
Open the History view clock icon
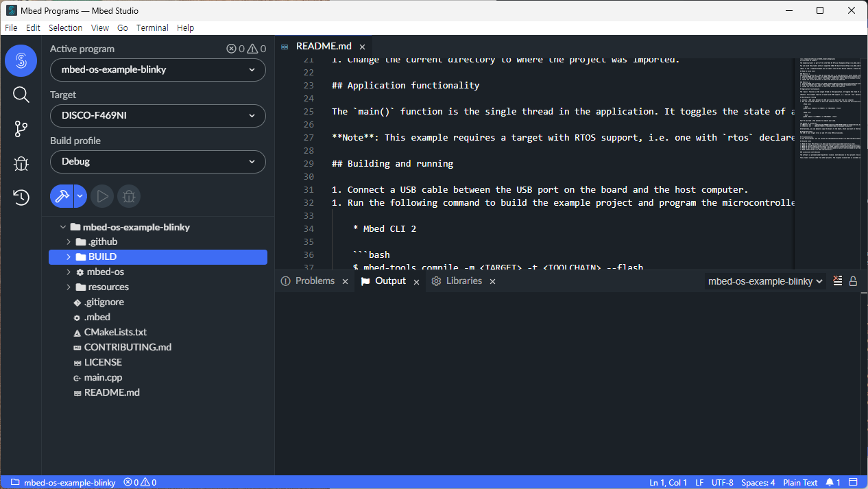click(x=21, y=198)
